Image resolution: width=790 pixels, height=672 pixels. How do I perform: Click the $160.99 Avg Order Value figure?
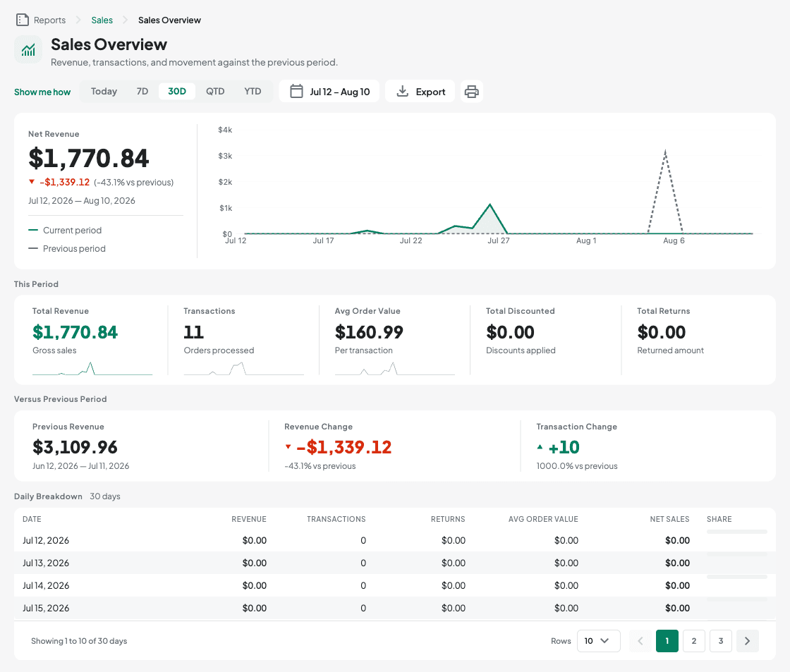click(369, 332)
